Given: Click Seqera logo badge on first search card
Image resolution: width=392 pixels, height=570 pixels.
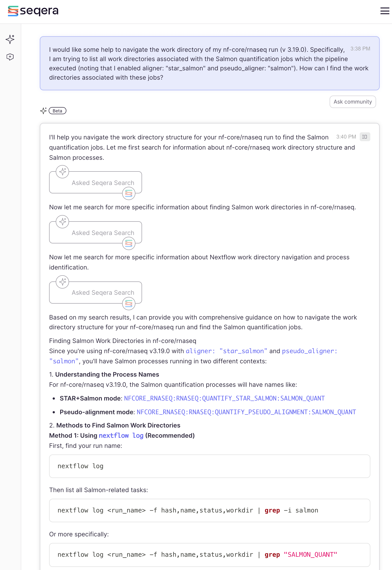Looking at the screenshot, I should (129, 193).
